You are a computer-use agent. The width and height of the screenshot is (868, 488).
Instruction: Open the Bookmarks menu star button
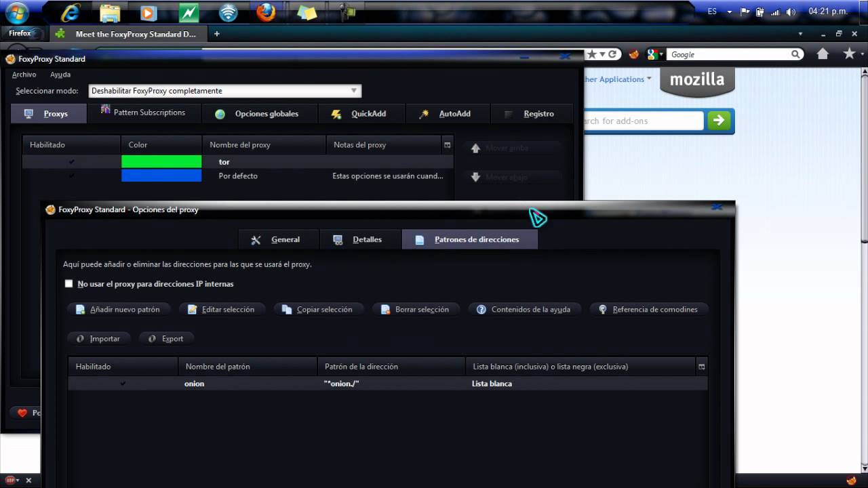(x=849, y=54)
